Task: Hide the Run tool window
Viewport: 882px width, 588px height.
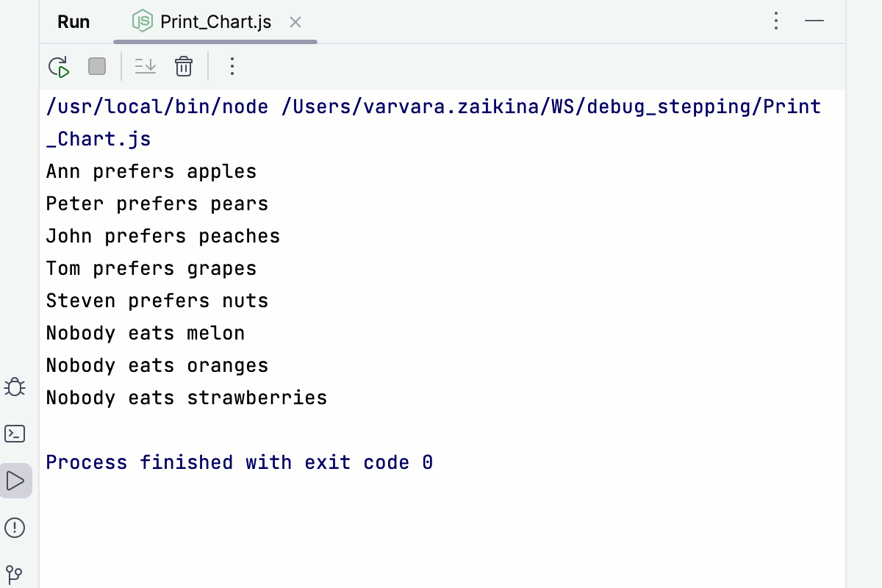Action: click(x=814, y=21)
